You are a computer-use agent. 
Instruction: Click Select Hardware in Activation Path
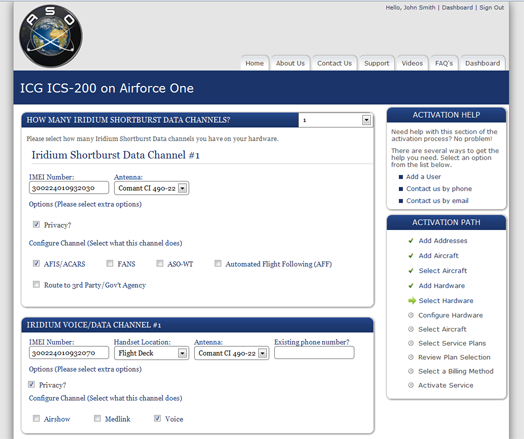click(446, 301)
